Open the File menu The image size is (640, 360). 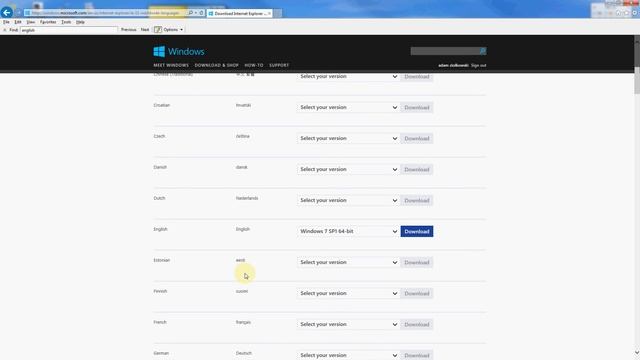click(6, 22)
